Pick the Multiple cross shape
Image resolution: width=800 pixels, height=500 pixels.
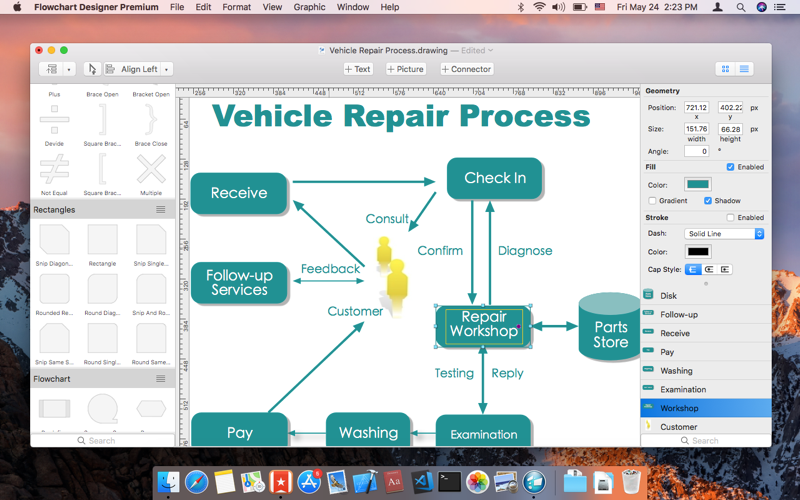point(151,169)
